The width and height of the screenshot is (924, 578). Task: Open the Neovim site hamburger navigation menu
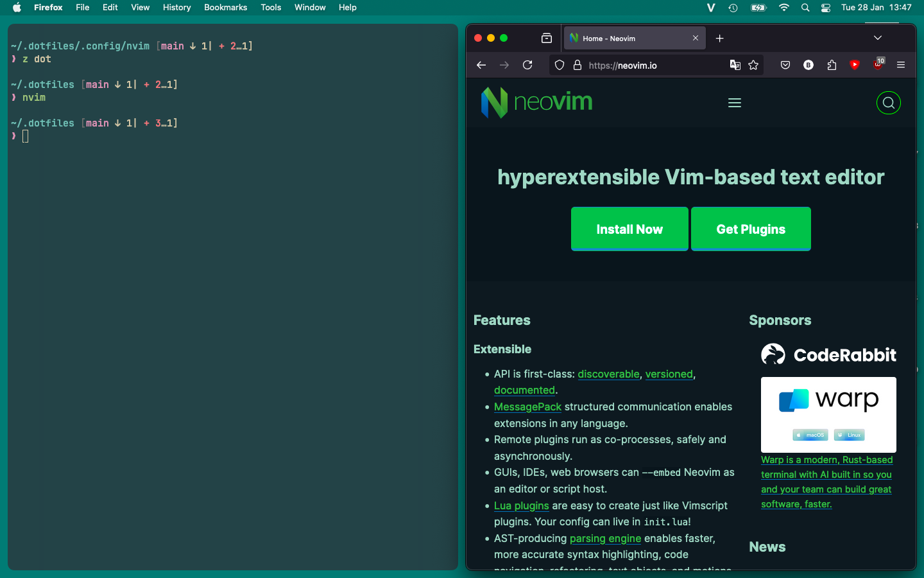click(735, 103)
